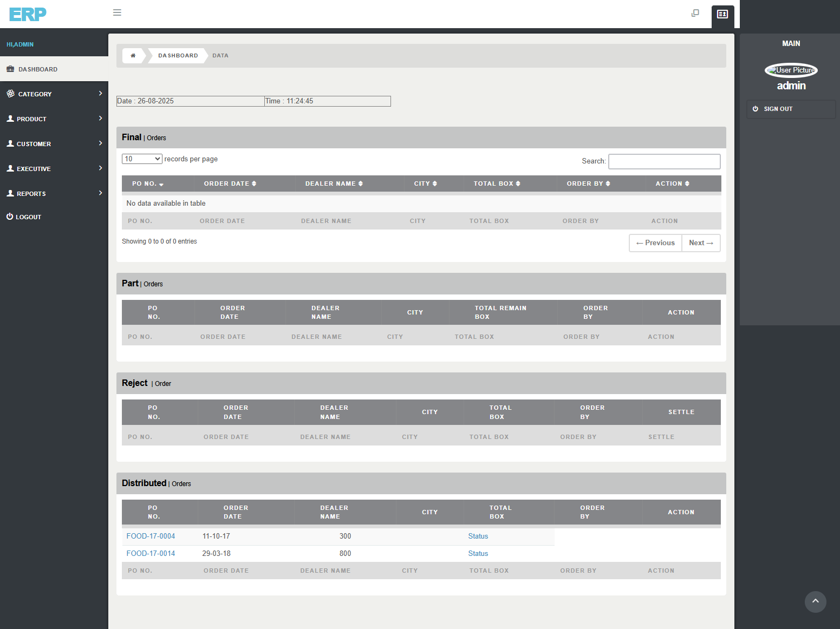The height and width of the screenshot is (629, 840).
Task: Click the Next pagination button
Action: (x=701, y=243)
